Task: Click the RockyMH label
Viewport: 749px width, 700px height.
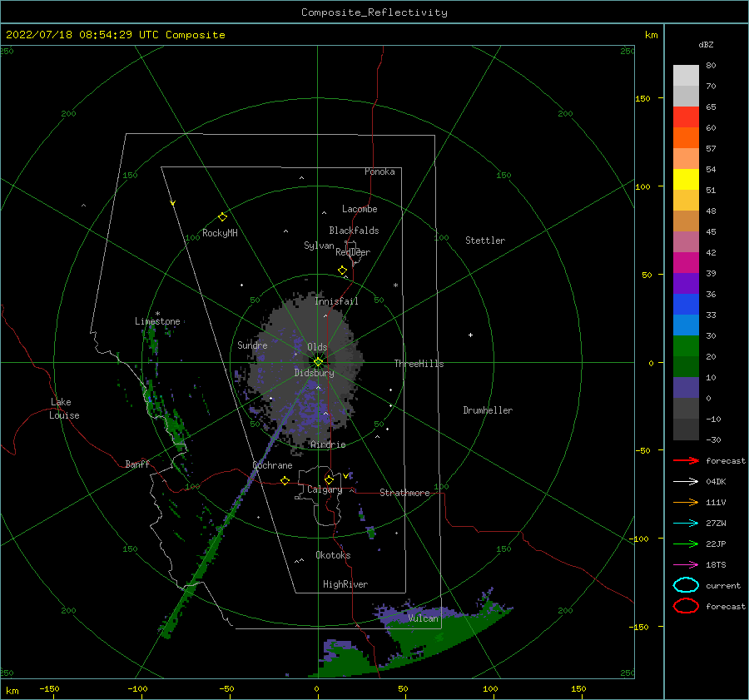Action: tap(220, 233)
